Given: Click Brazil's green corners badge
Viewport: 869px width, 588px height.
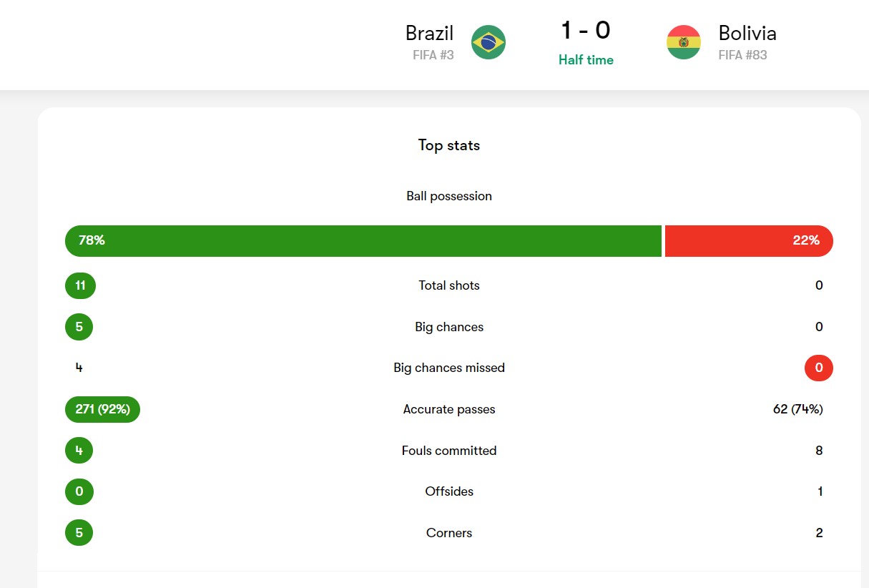Looking at the screenshot, I should 79,533.
